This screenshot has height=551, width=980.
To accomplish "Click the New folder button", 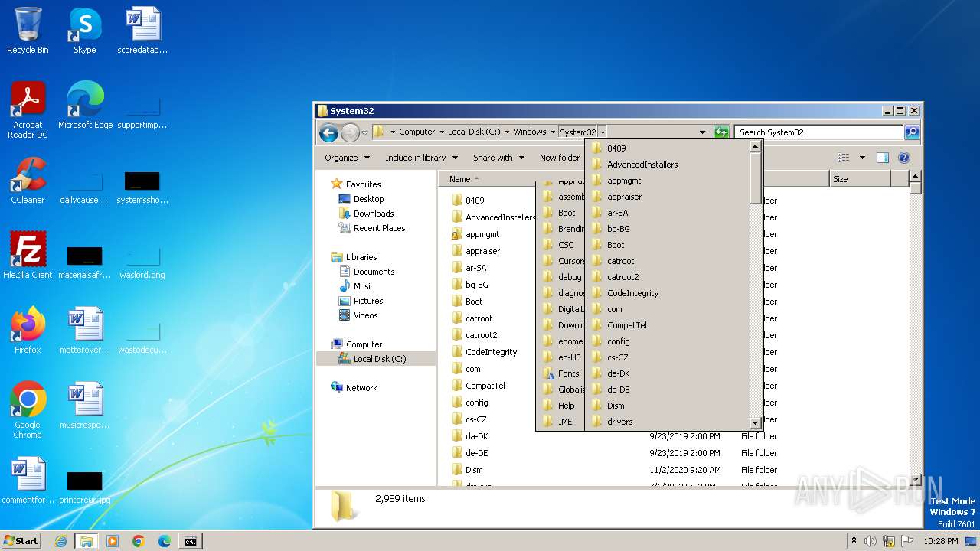I will [560, 158].
